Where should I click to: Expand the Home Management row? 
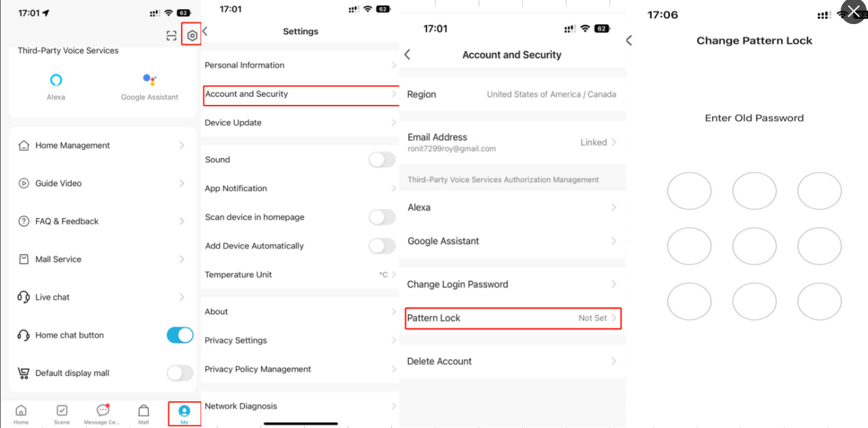tap(102, 145)
